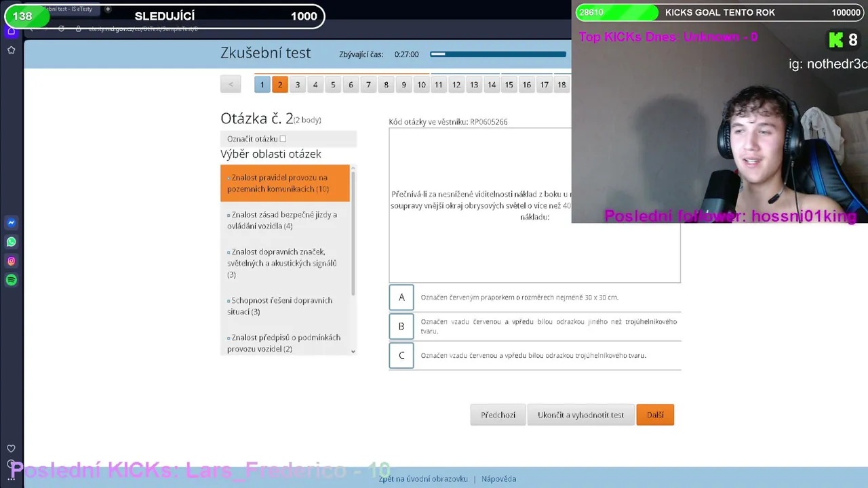
Task: Open category 'Schopnost řešení dopravních situací'
Action: [285, 306]
